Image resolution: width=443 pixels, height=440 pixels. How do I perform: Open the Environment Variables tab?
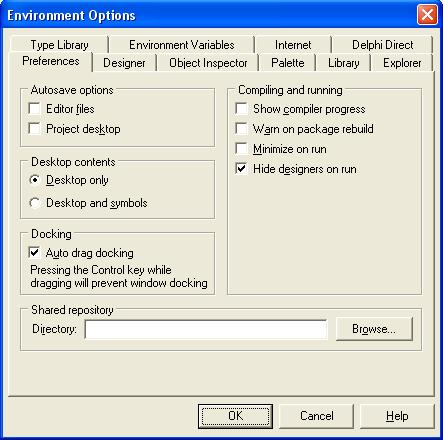click(x=182, y=45)
